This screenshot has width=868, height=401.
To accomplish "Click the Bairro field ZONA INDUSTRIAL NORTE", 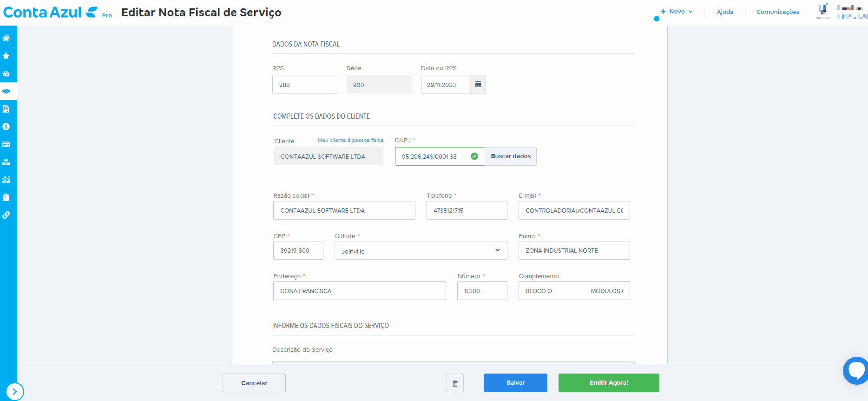I will point(574,250).
